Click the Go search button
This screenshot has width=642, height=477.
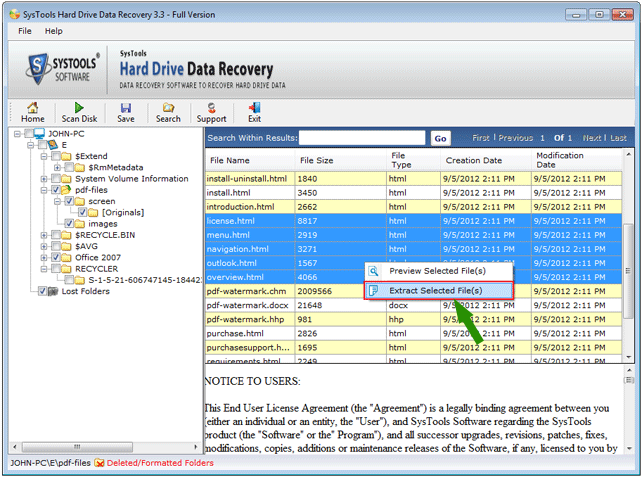pyautogui.click(x=441, y=138)
